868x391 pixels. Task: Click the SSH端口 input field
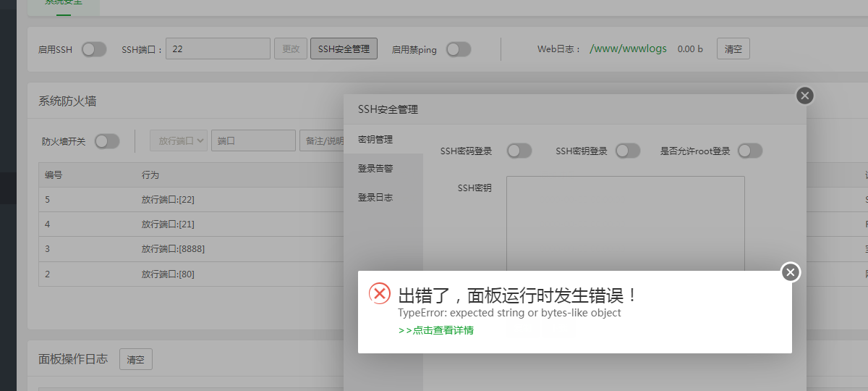(218, 49)
